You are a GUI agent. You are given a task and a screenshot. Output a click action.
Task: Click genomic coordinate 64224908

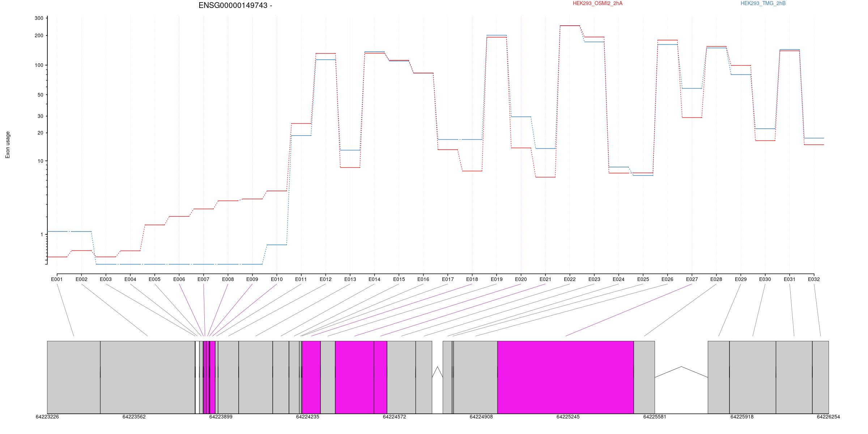click(x=481, y=417)
